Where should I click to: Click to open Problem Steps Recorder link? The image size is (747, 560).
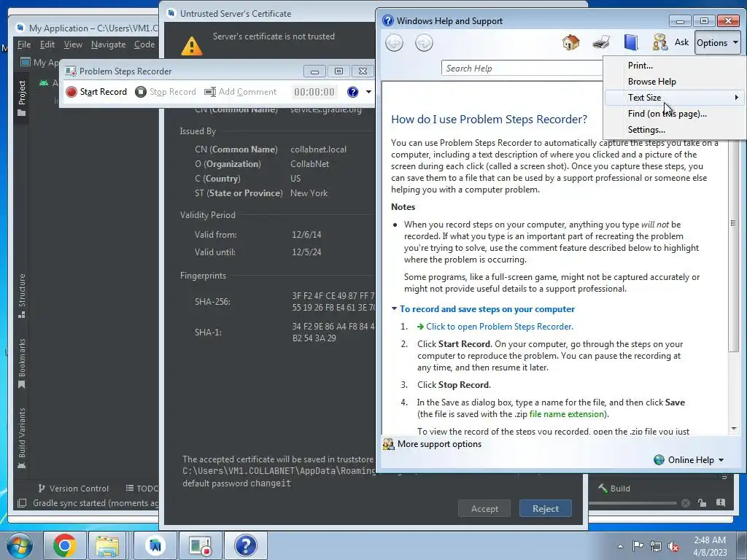499,327
